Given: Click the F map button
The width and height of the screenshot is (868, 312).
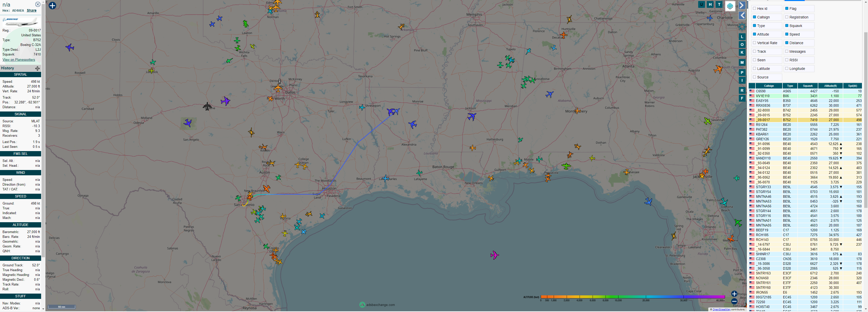Looking at the screenshot, I should 742,98.
